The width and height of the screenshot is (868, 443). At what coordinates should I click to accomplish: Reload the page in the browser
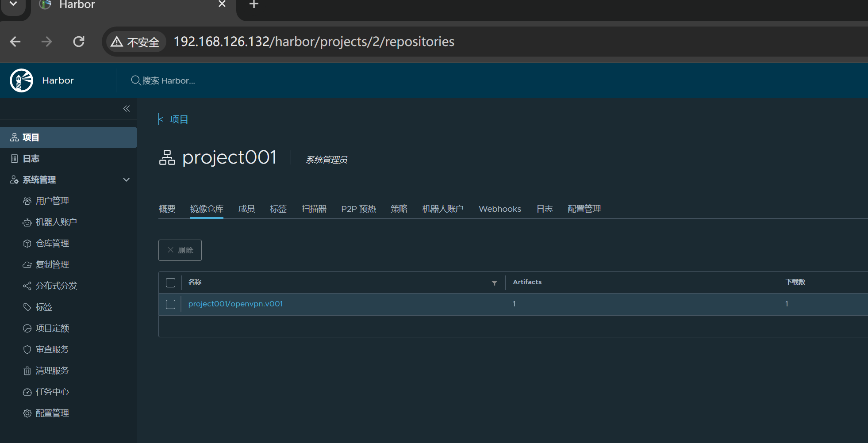(79, 42)
